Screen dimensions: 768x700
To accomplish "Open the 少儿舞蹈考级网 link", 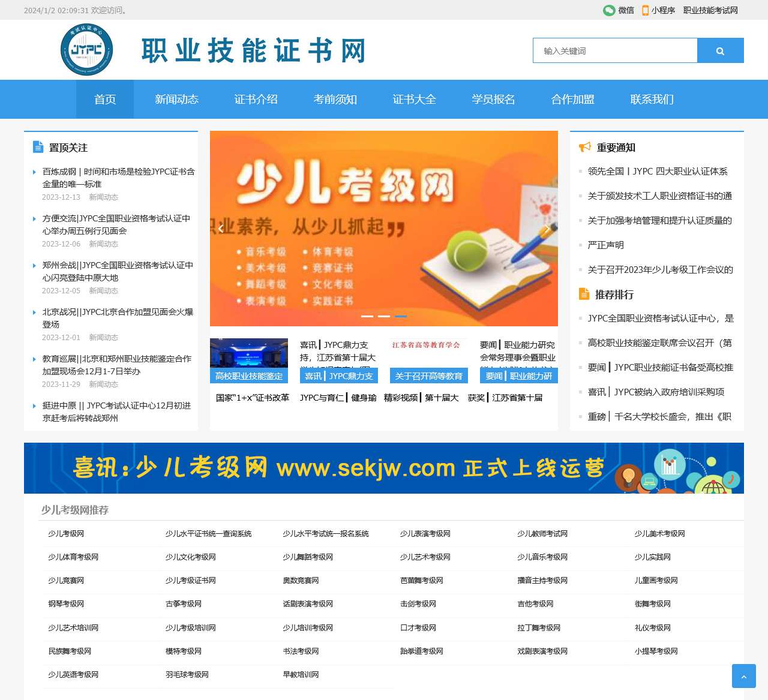I will [x=308, y=557].
